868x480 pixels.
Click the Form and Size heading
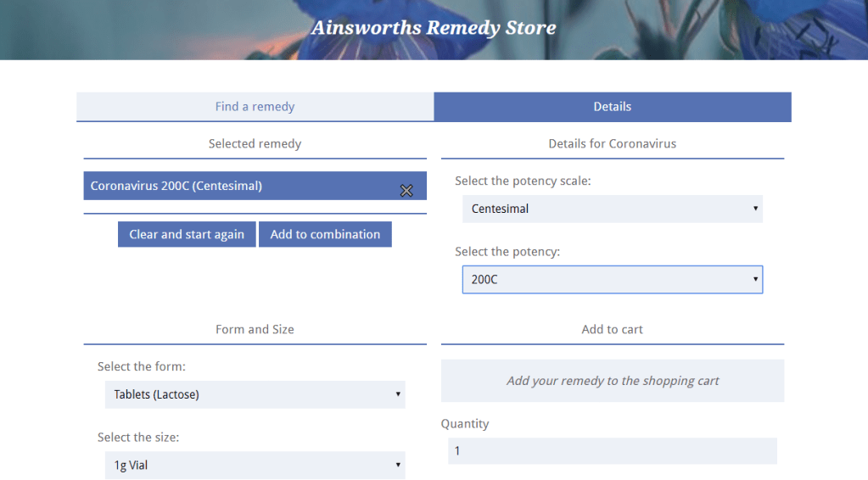[x=255, y=329]
